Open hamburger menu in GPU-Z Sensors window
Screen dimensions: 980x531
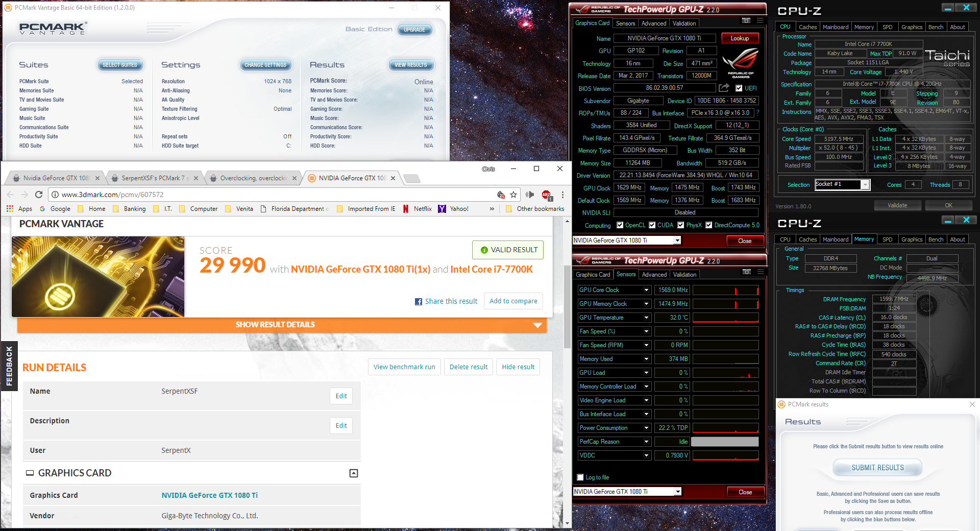point(761,272)
